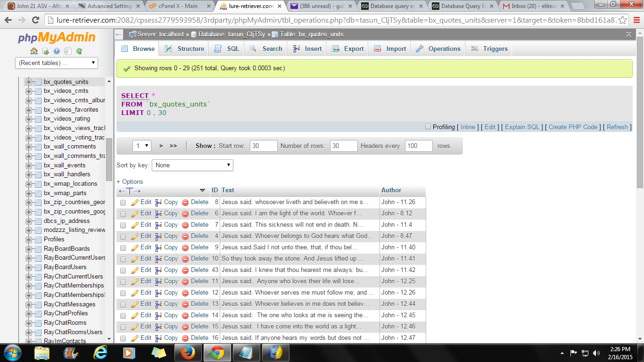Open Firefox from the taskbar
Image resolution: width=644 pixels, height=362 pixels.
(189, 352)
